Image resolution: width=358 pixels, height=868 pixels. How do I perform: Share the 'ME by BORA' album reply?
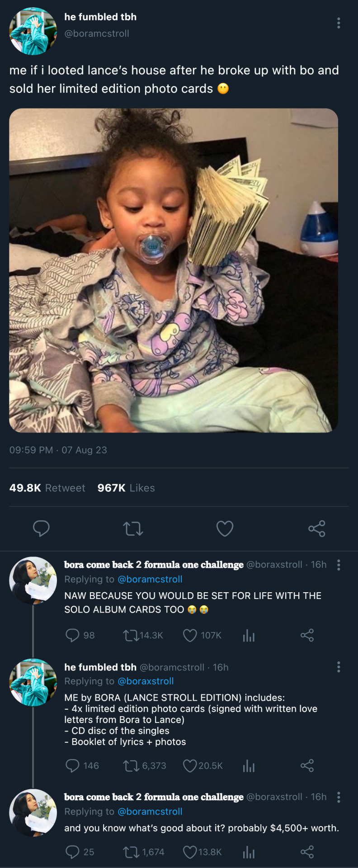point(307,766)
